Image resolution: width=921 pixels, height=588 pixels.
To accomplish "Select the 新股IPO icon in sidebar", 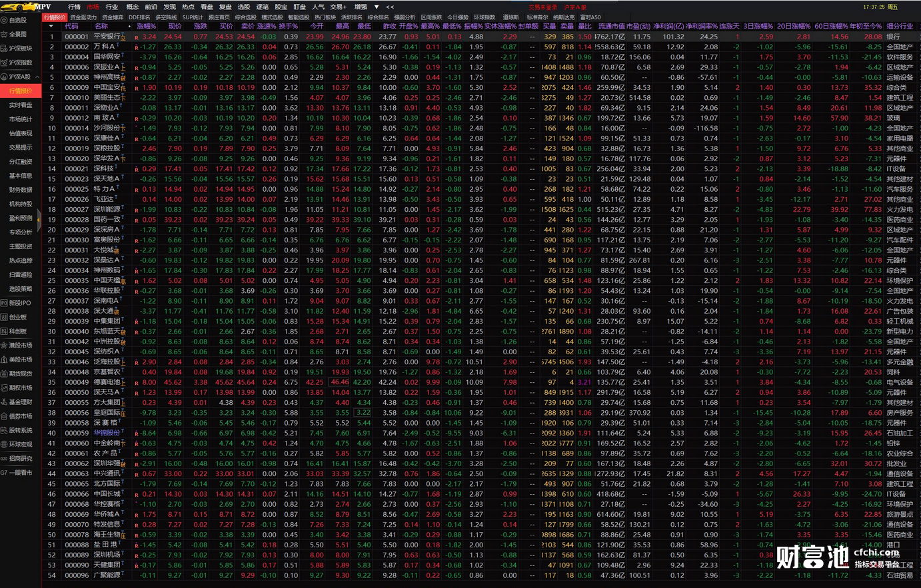I will (5, 303).
